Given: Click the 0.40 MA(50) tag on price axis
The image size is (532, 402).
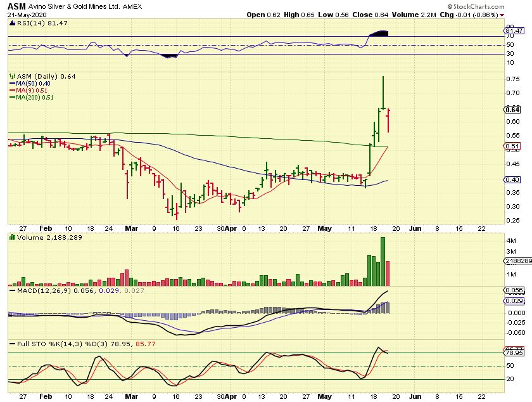Looking at the screenshot, I should 512,180.
